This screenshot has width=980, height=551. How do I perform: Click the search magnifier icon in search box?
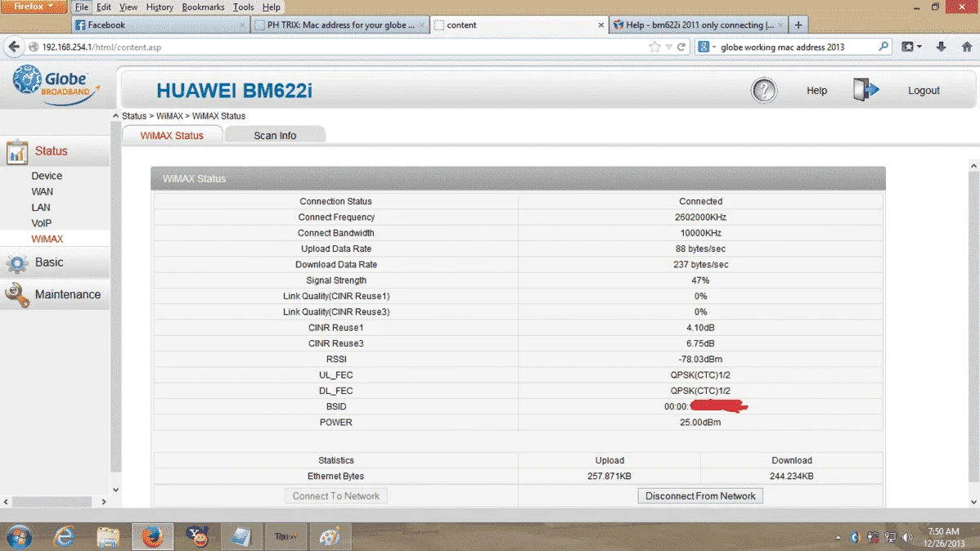click(x=883, y=47)
